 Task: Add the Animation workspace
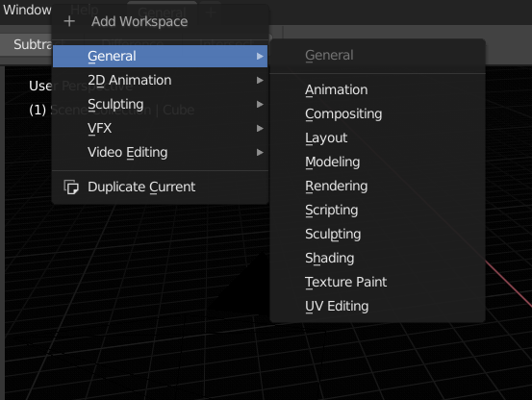(x=378, y=89)
